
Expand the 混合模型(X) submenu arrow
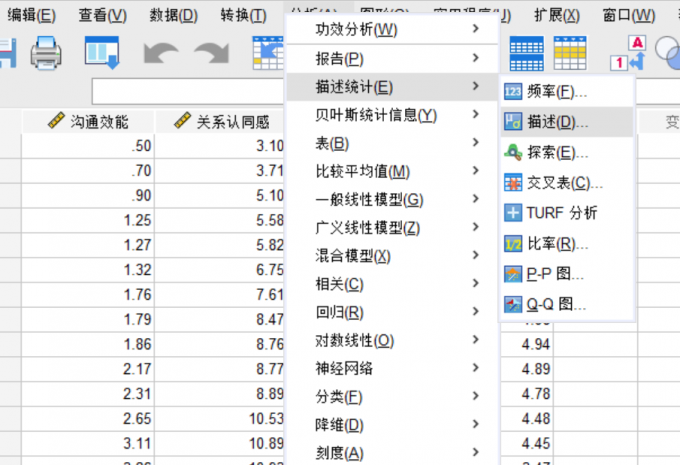tap(476, 255)
